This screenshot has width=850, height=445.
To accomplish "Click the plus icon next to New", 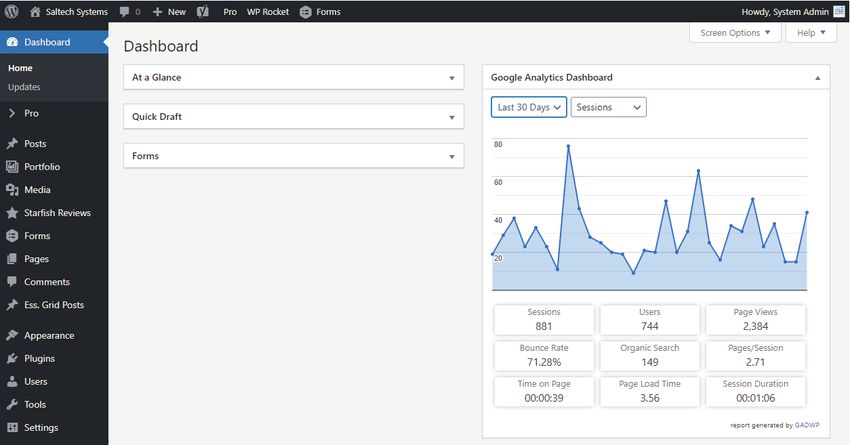I will click(157, 12).
